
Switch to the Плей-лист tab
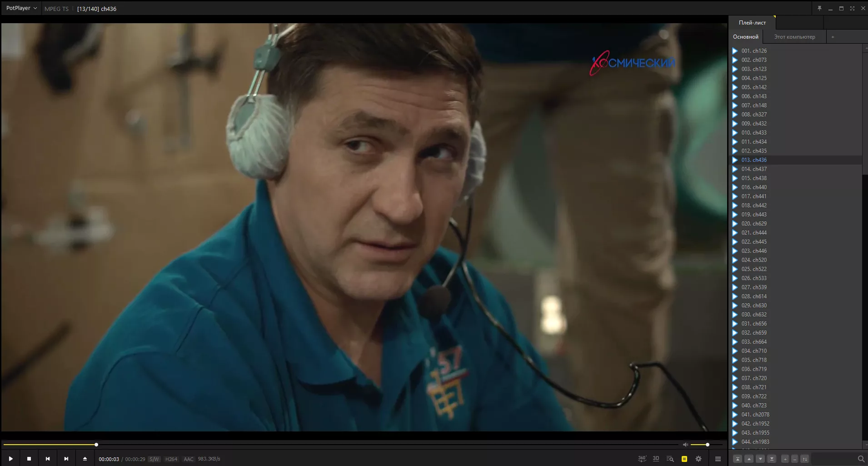(752, 22)
